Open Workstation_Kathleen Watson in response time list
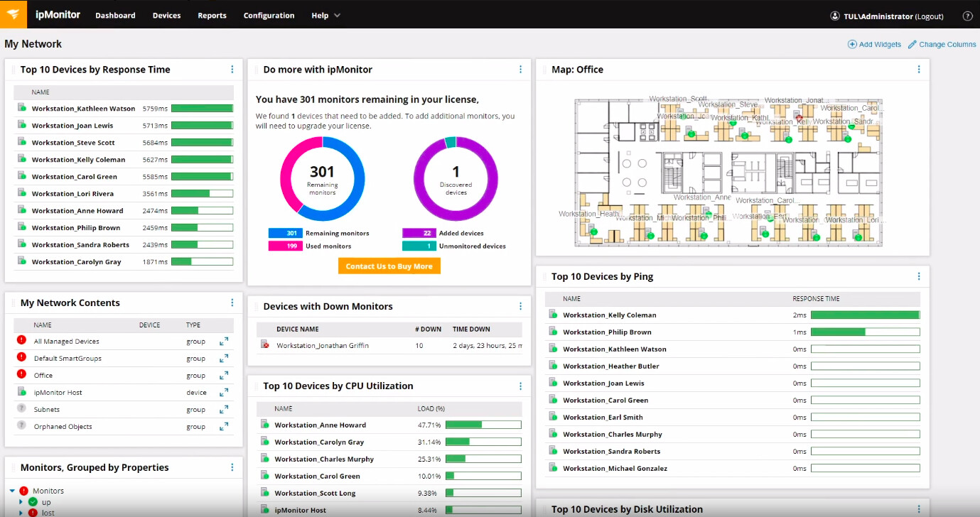The height and width of the screenshot is (517, 980). pyautogui.click(x=83, y=109)
